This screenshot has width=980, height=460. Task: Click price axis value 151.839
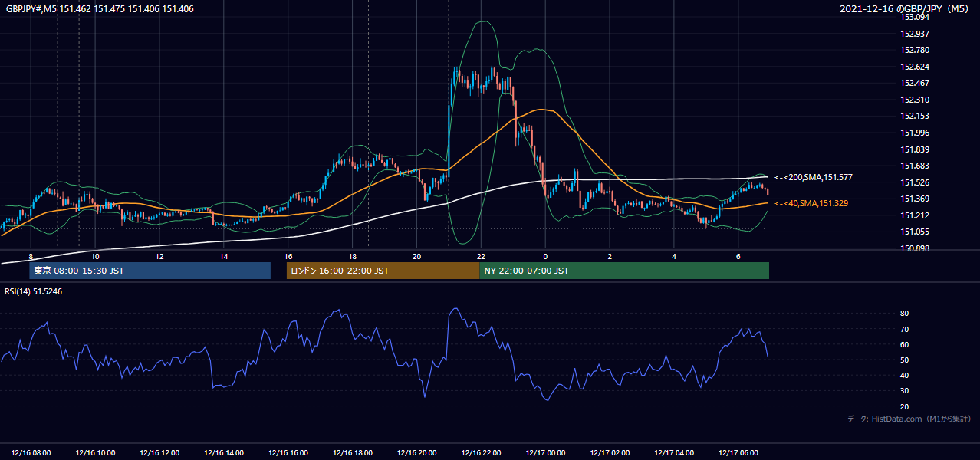(x=915, y=149)
